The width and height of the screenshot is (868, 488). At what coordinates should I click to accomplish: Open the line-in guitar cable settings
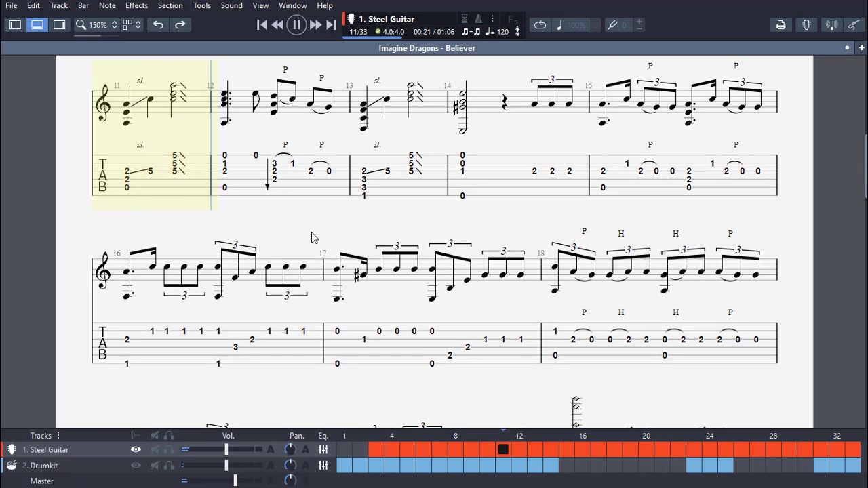coord(854,25)
